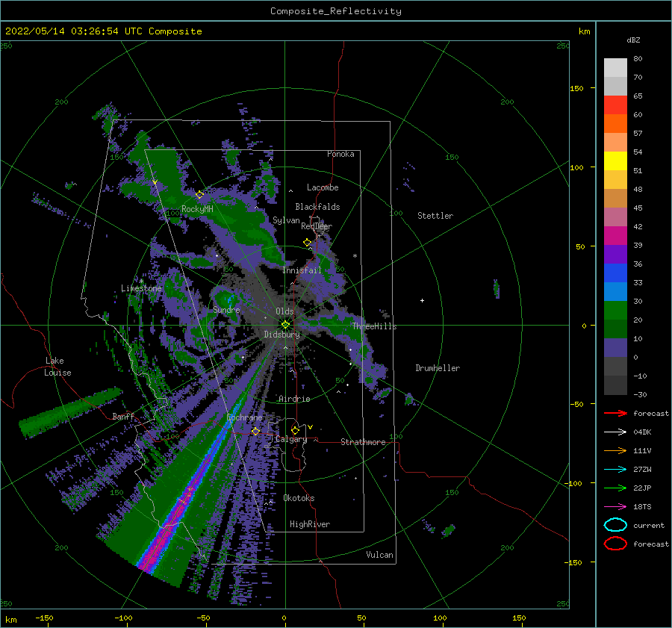Click the Drumheller city label
This screenshot has width=672, height=628.
point(438,368)
